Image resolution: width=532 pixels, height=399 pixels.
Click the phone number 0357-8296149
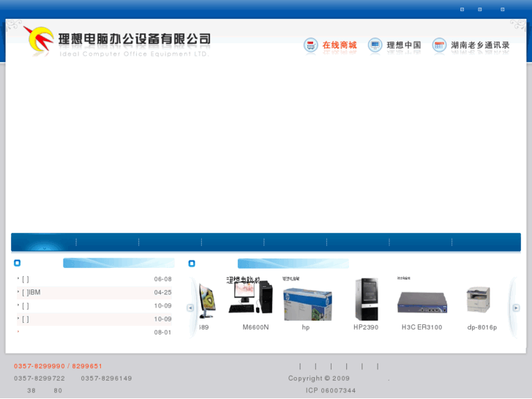point(106,379)
